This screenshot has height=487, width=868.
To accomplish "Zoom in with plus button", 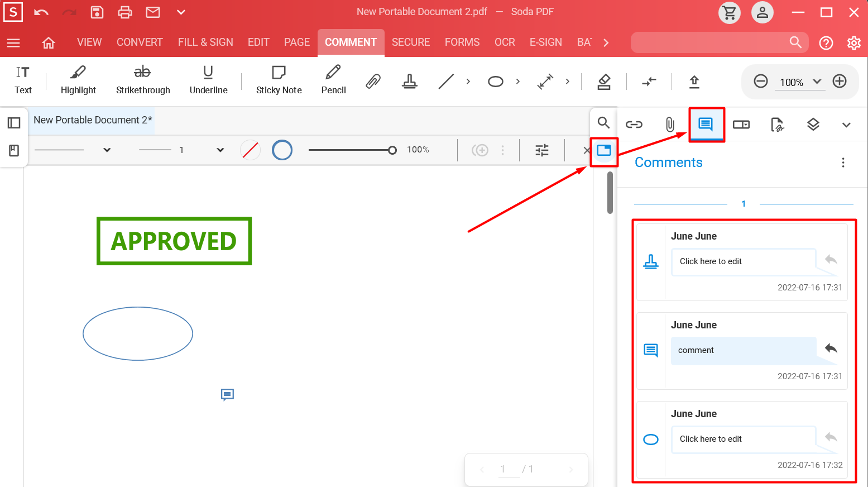I will click(840, 82).
